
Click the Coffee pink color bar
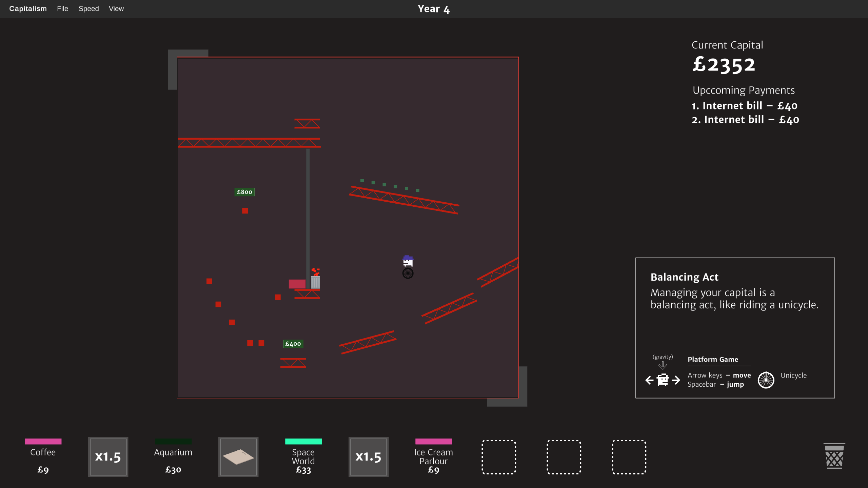[x=43, y=441]
